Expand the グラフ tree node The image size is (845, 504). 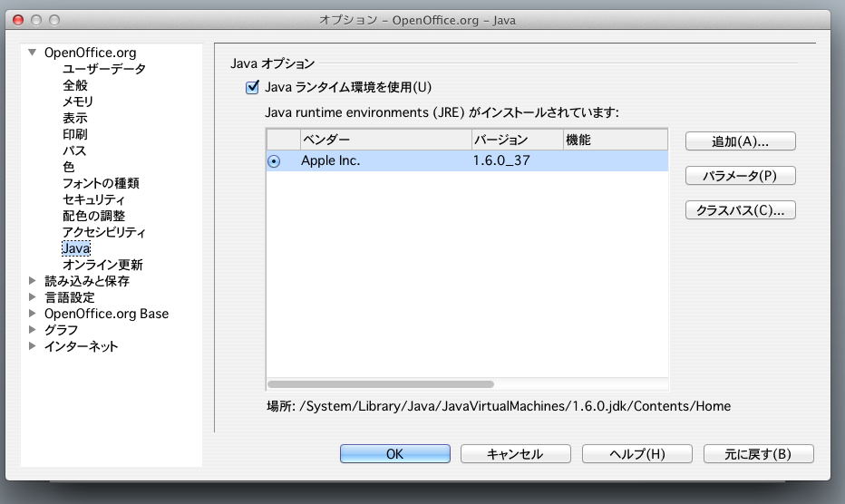[x=33, y=330]
